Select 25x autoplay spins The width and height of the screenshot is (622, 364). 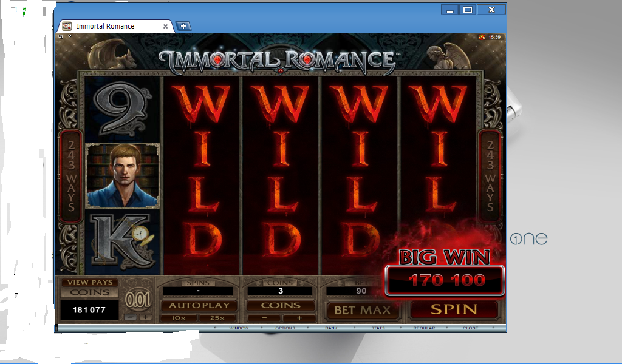point(216,318)
